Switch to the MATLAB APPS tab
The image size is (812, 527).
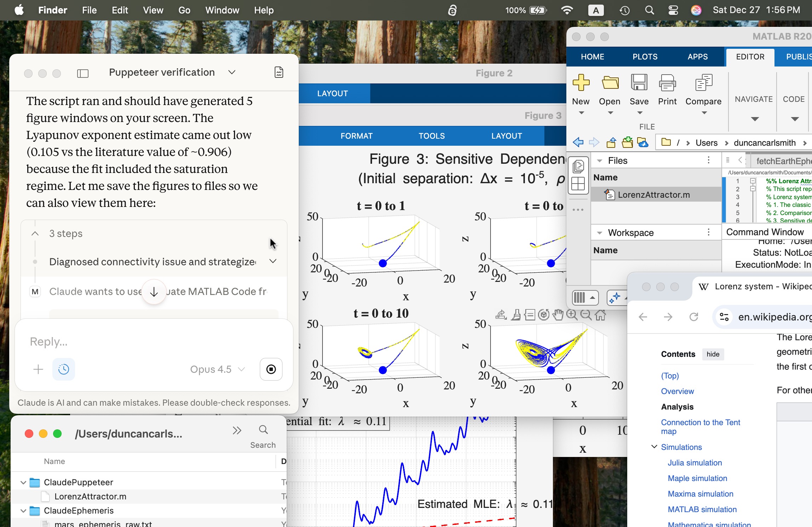[698, 57]
